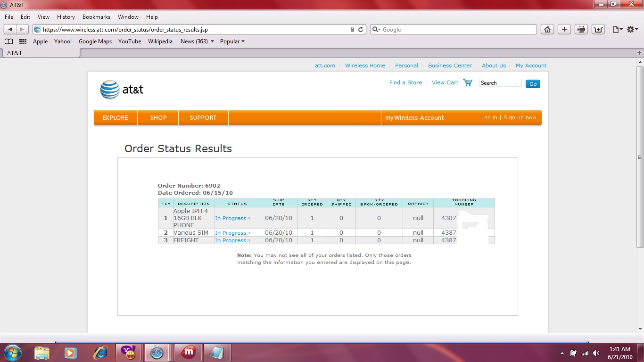The height and width of the screenshot is (362, 644).
Task: Print this page using the printer icon
Action: point(581,29)
